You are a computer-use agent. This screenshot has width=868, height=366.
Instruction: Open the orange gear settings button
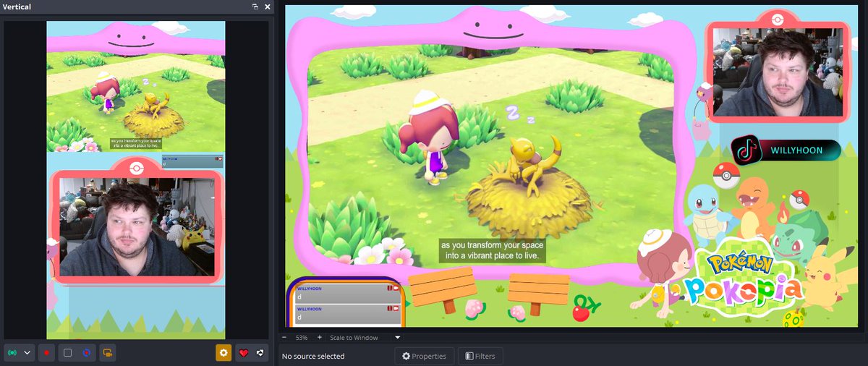(224, 353)
